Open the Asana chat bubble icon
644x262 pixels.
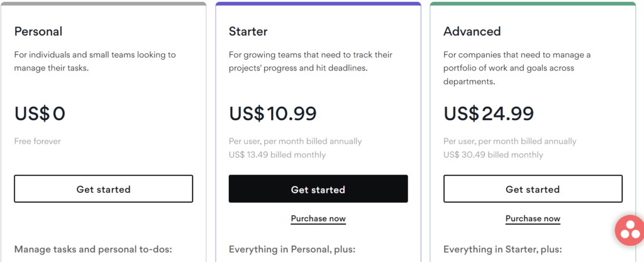click(x=630, y=231)
